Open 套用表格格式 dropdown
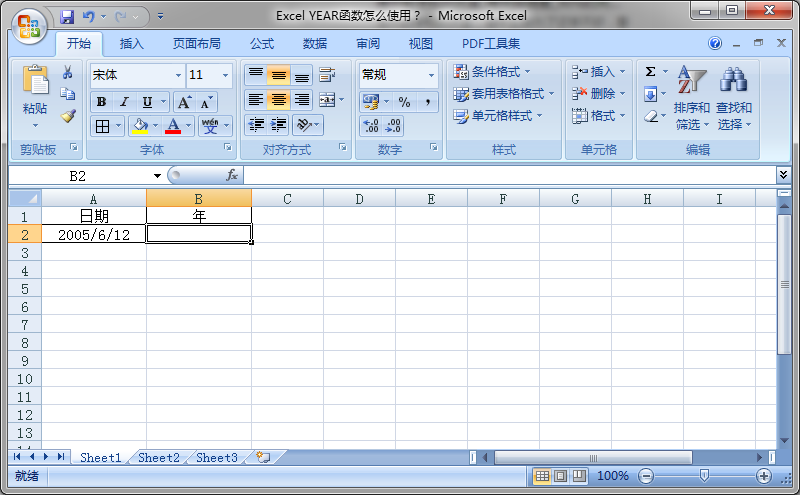The height and width of the screenshot is (495, 800). pos(504,94)
